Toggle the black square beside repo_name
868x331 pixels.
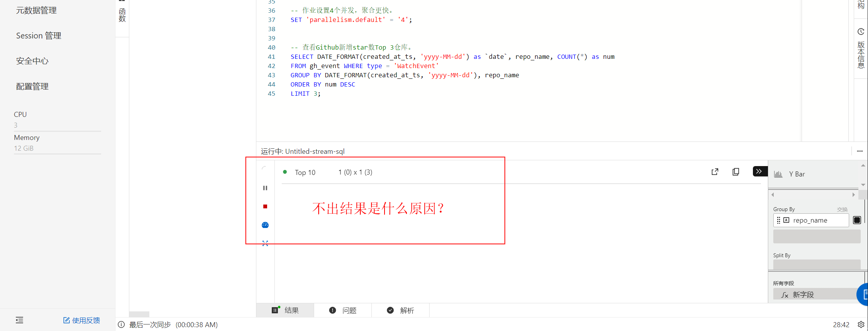(857, 220)
